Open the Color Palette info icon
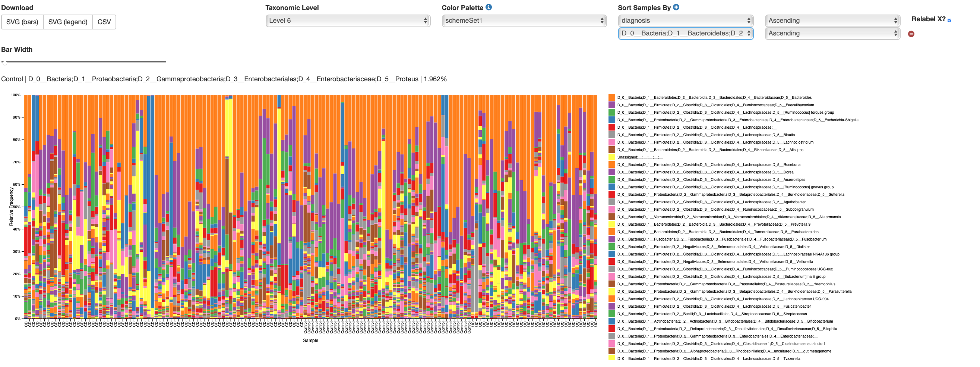The width and height of the screenshot is (980, 367). (x=489, y=7)
